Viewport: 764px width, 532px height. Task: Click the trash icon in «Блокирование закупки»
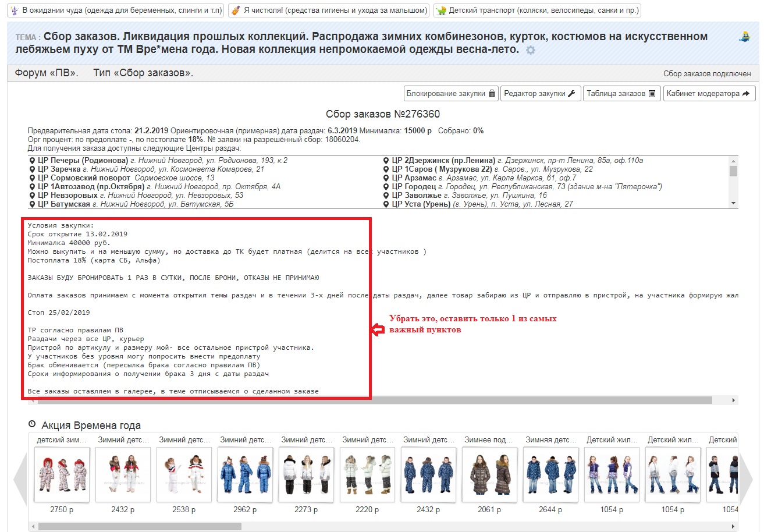pos(492,94)
